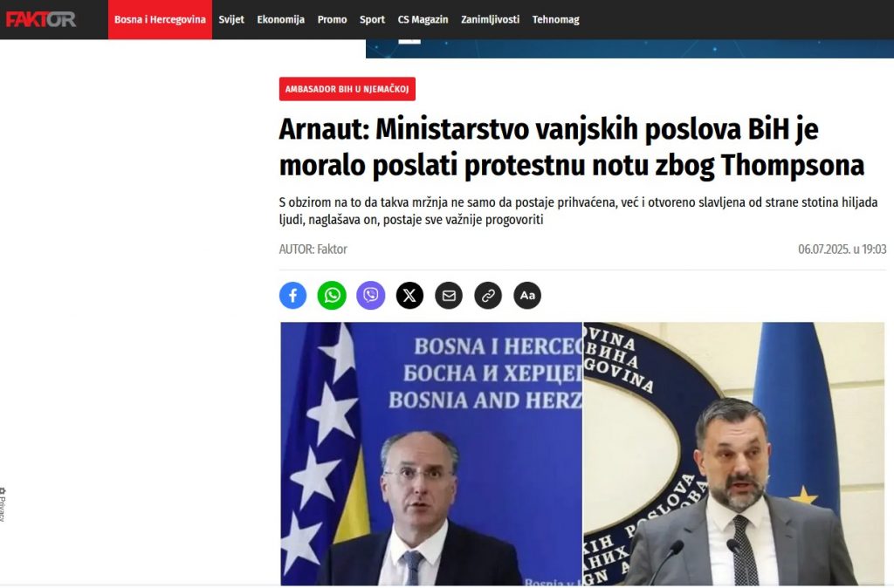Share article on Facebook
This screenshot has width=894, height=588.
pyautogui.click(x=292, y=295)
